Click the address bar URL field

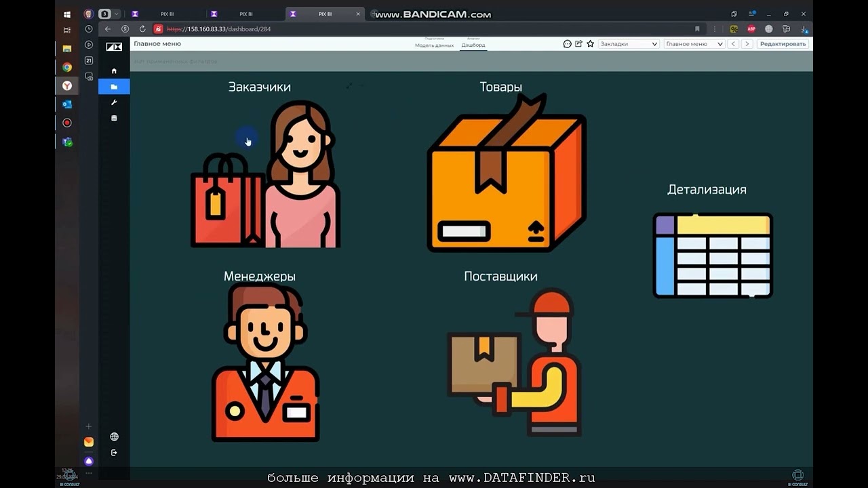427,29
